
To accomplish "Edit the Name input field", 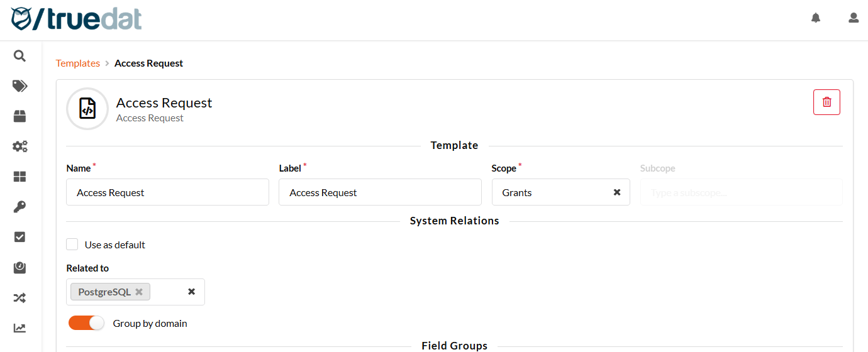I will point(167,192).
